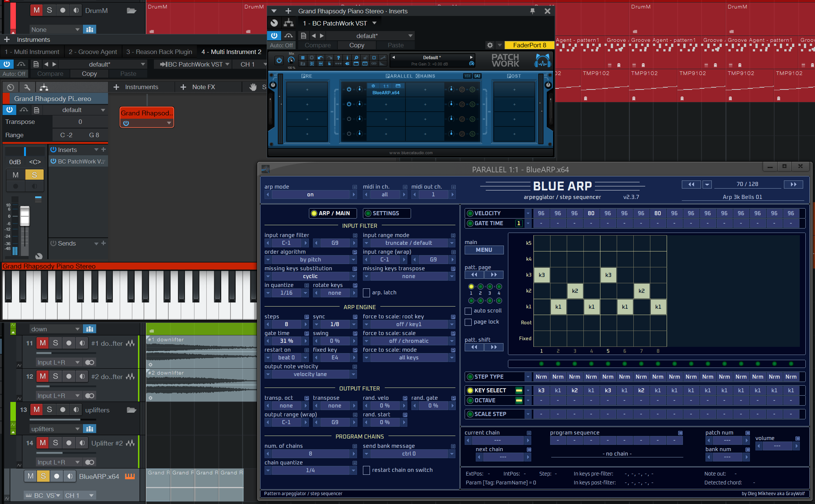Shift the pattern right with patt. shift
815x504 pixels.
point(494,347)
